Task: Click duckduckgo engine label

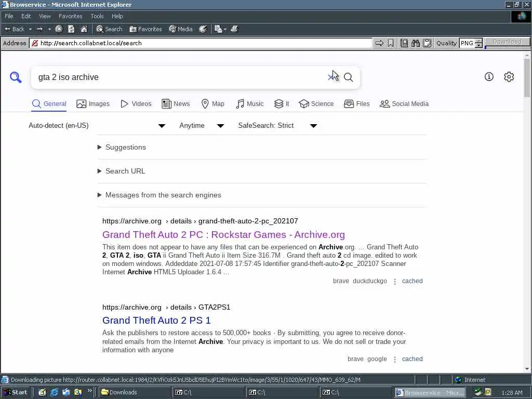Action: tap(370, 281)
